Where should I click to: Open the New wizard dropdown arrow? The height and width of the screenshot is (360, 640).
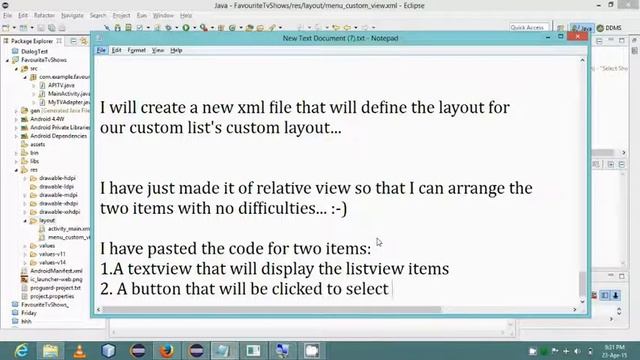pyautogui.click(x=14, y=28)
